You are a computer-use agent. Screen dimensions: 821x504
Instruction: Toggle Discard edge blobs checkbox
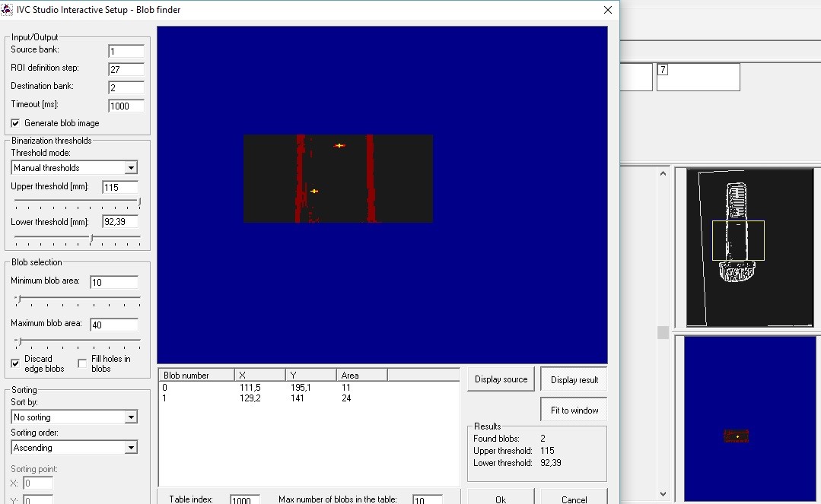(x=15, y=363)
